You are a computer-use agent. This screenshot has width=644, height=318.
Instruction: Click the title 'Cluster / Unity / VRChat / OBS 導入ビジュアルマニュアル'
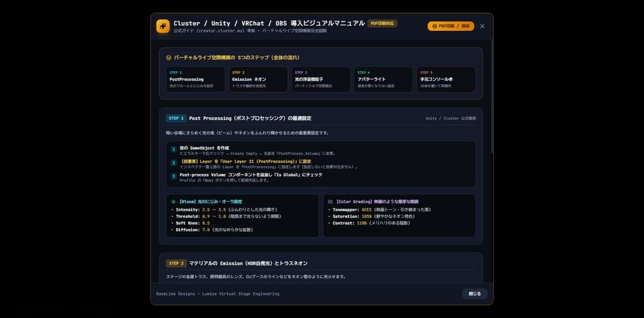tap(269, 23)
